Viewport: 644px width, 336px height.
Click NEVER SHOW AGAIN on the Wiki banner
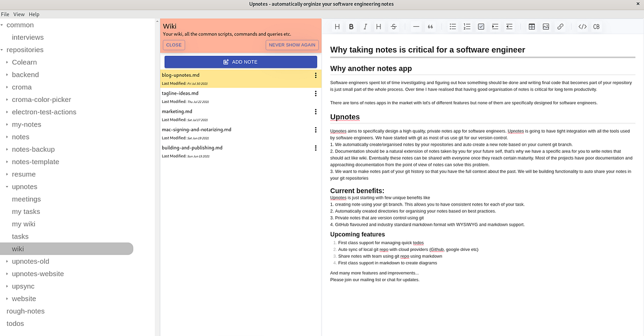(292, 45)
